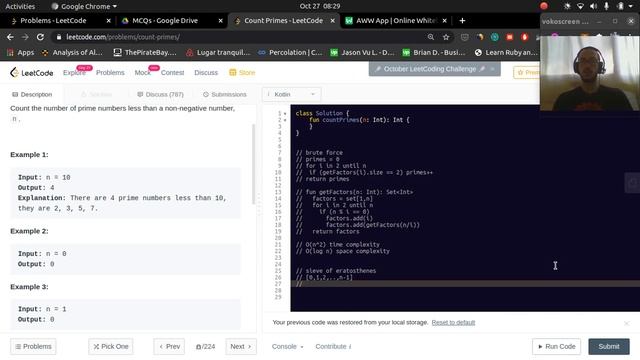Reload the page

tap(40, 37)
